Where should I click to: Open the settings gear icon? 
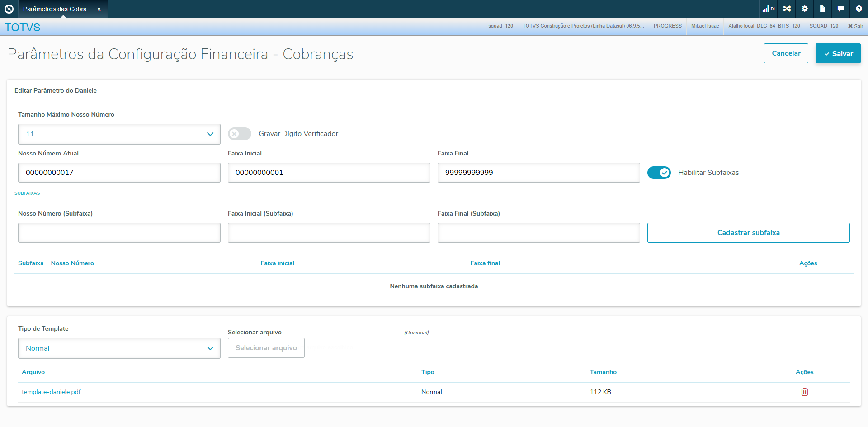pyautogui.click(x=805, y=9)
